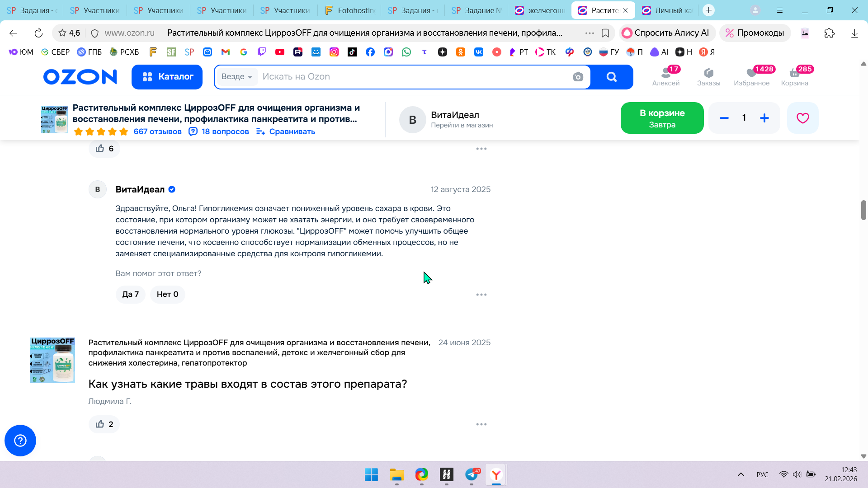The height and width of the screenshot is (488, 868).
Task: Open three-dot menu beside ВитаИдеал answer votes
Action: pyautogui.click(x=481, y=295)
